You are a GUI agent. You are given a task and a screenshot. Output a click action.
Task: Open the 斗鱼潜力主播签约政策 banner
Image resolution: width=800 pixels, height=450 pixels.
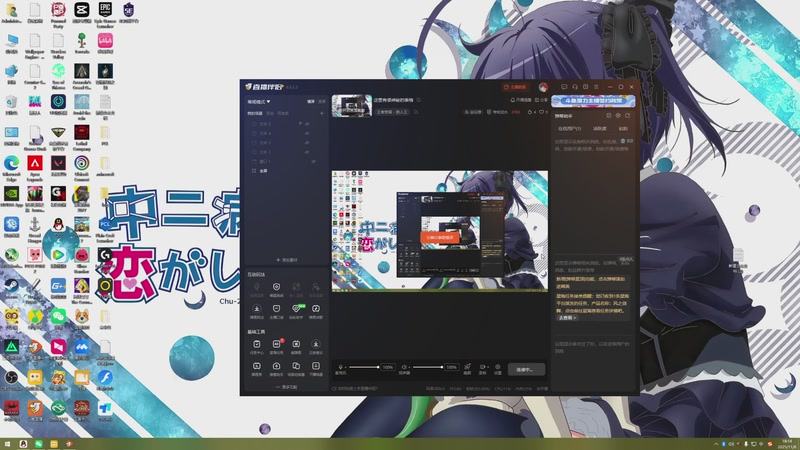(x=593, y=101)
